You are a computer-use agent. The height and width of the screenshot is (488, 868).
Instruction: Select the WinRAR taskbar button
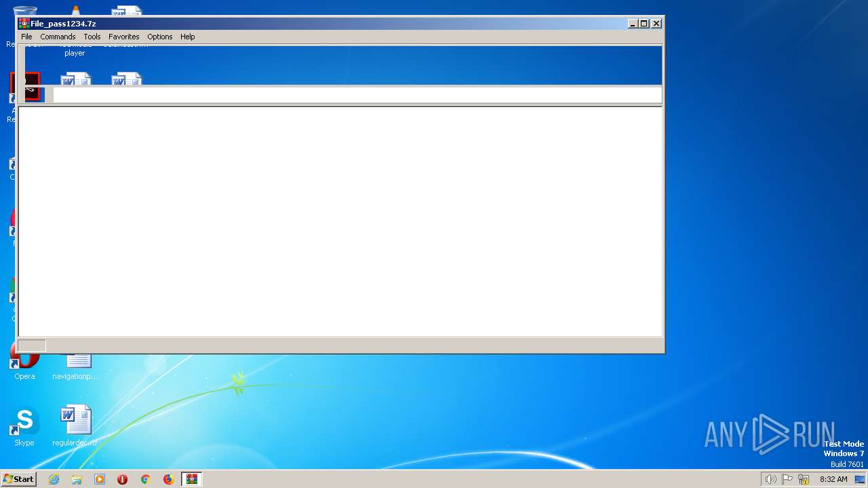pos(192,479)
